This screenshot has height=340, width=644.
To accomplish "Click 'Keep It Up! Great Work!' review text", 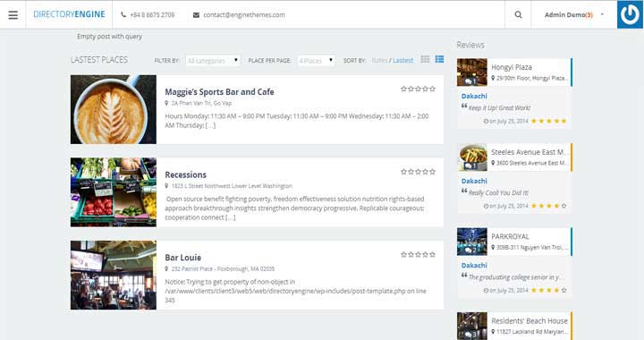I will point(499,108).
